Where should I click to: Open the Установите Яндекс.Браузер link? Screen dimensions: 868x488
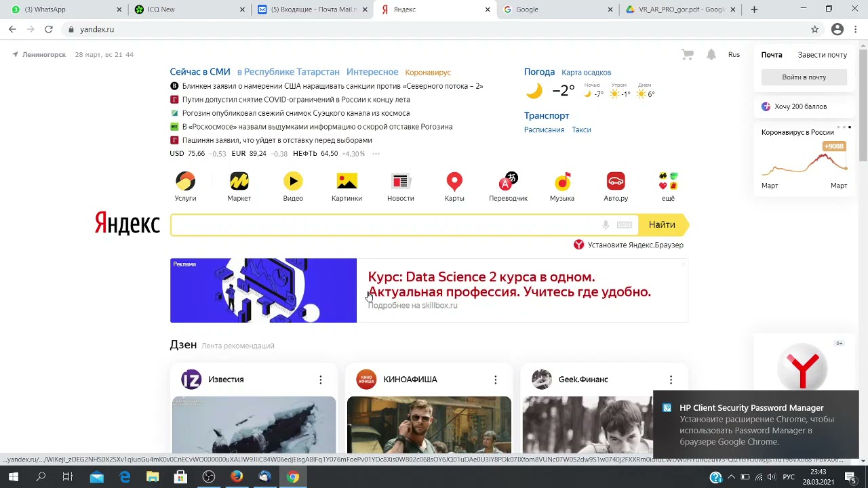point(629,245)
